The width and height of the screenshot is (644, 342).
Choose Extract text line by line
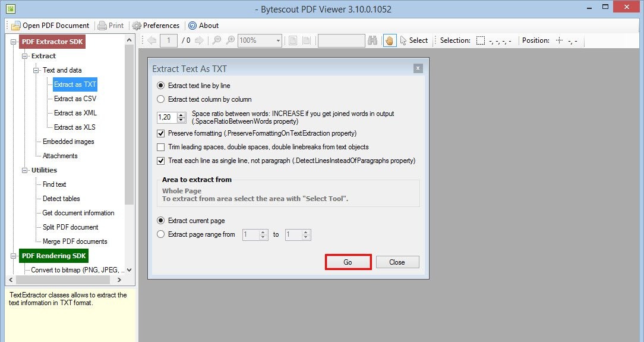click(194, 86)
